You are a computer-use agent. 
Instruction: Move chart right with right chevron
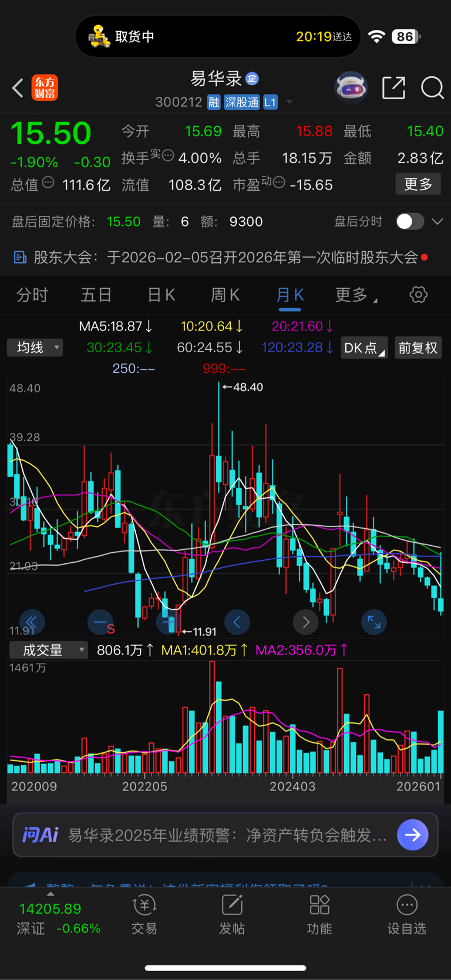pyautogui.click(x=305, y=622)
